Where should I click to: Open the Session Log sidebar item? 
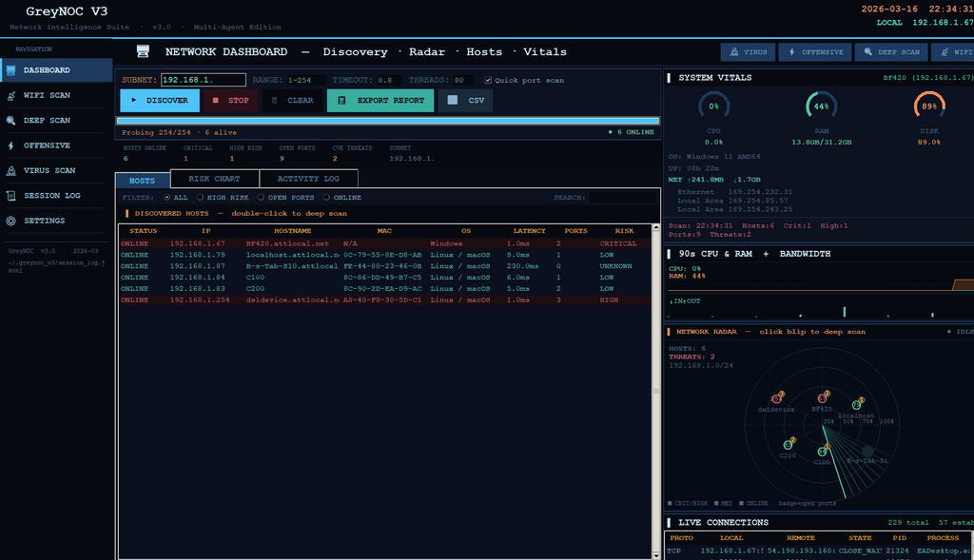click(x=51, y=196)
